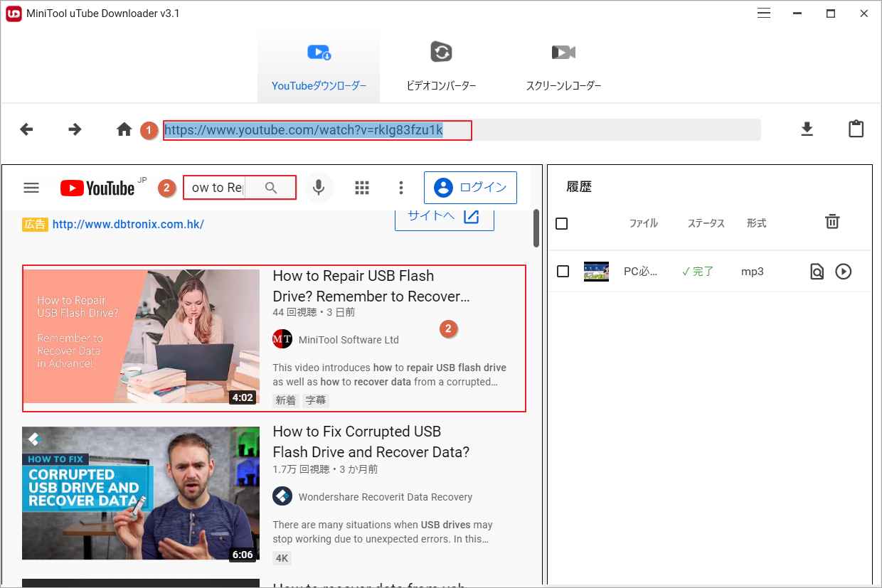
Task: Tick the checkbox for PC必… row
Action: (563, 272)
